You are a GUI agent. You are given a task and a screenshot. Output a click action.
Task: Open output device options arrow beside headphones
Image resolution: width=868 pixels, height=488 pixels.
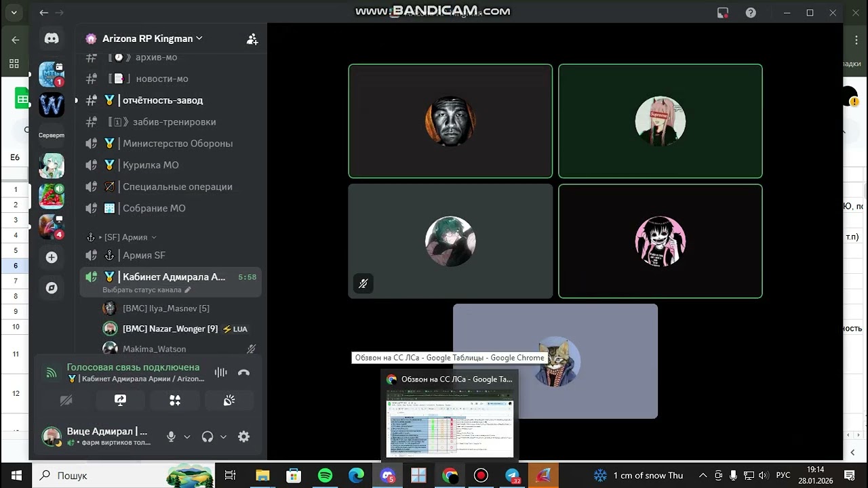tap(223, 437)
